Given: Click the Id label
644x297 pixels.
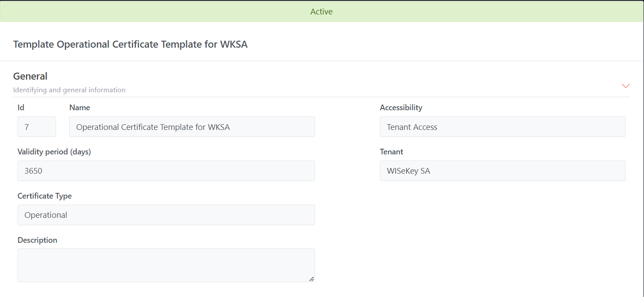Looking at the screenshot, I should point(21,108).
